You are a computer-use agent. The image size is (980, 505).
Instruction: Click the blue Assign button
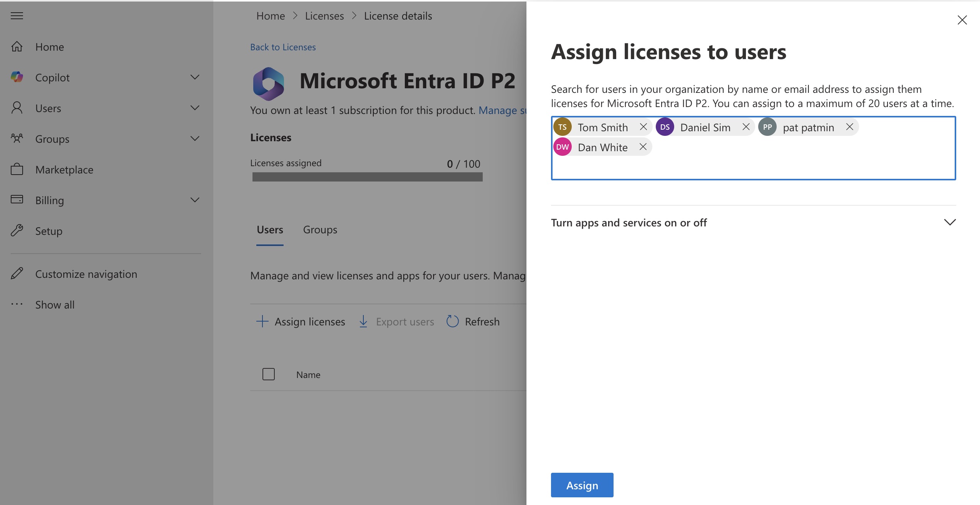(582, 485)
